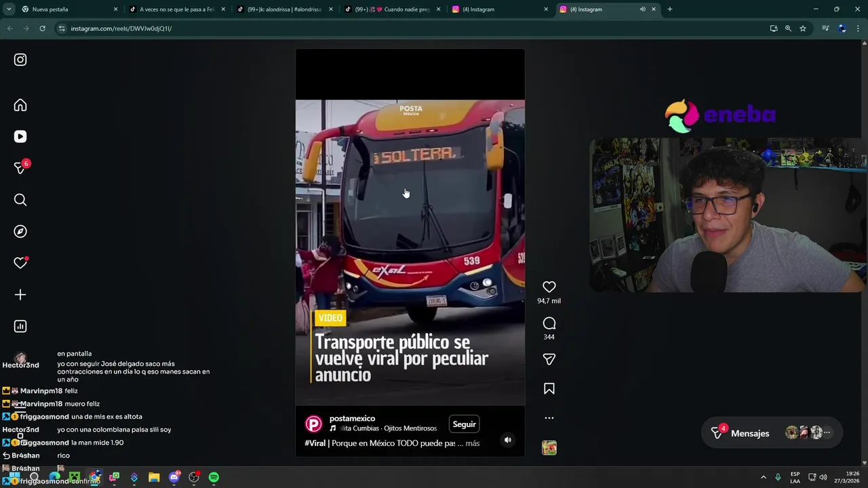Open File Explorer from taskbar
Viewport: 868px width, 488px height.
[x=154, y=477]
